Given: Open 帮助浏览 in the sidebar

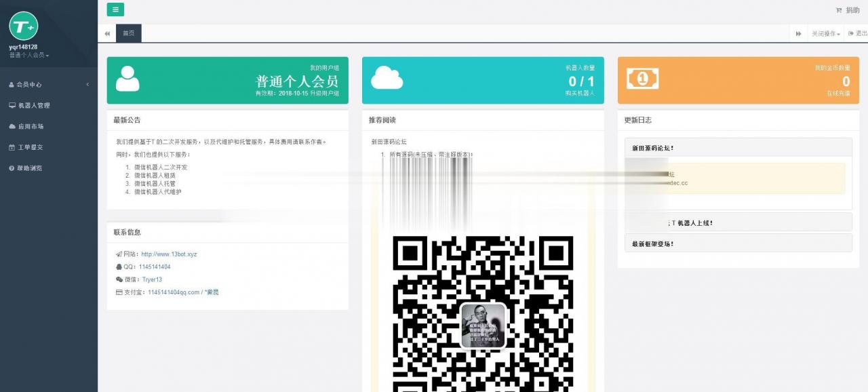Looking at the screenshot, I should 49,168.
